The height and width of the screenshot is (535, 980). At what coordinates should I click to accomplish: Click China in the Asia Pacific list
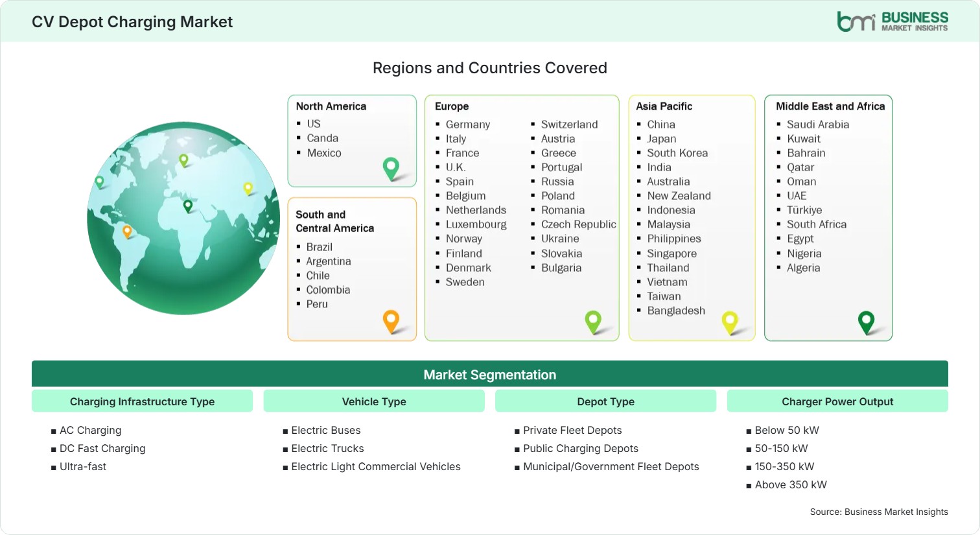pos(661,125)
